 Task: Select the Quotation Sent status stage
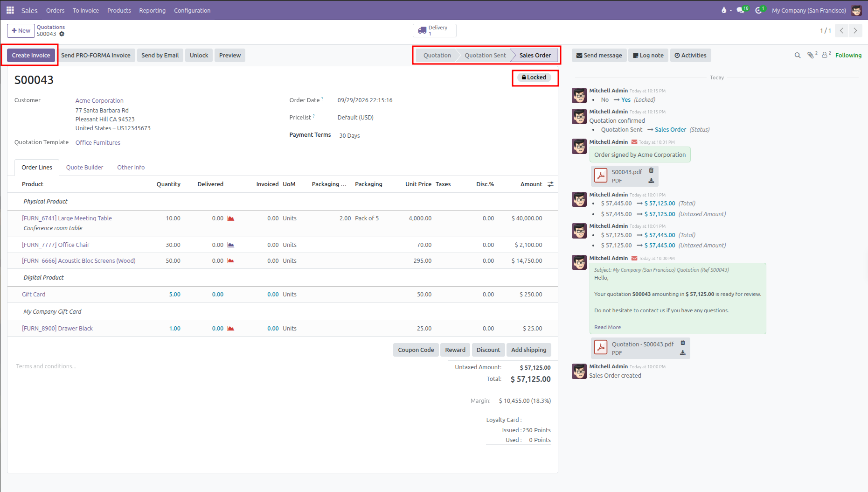pyautogui.click(x=485, y=56)
